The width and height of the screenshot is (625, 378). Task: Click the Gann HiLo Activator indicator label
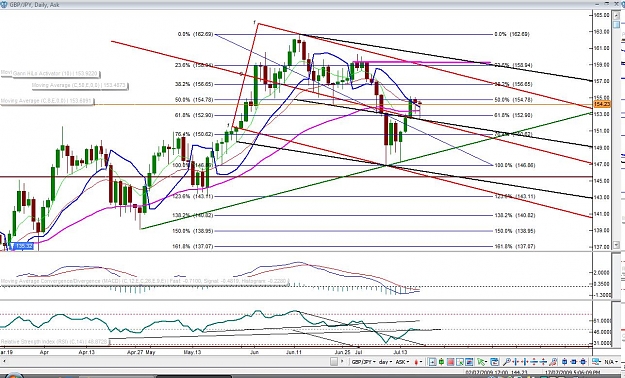[56, 74]
